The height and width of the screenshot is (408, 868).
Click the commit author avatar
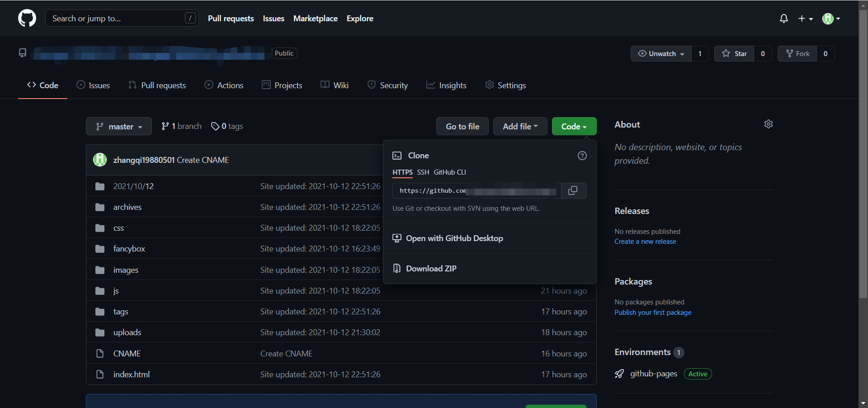pos(100,160)
